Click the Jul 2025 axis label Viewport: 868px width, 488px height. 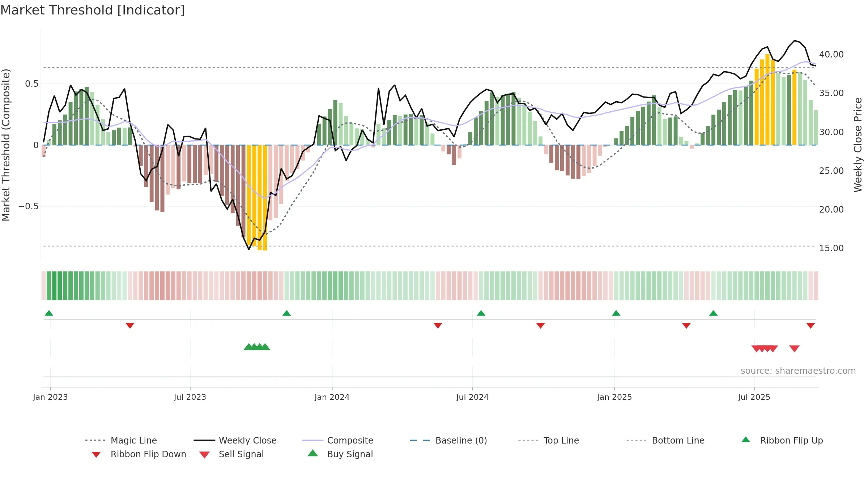pos(754,397)
